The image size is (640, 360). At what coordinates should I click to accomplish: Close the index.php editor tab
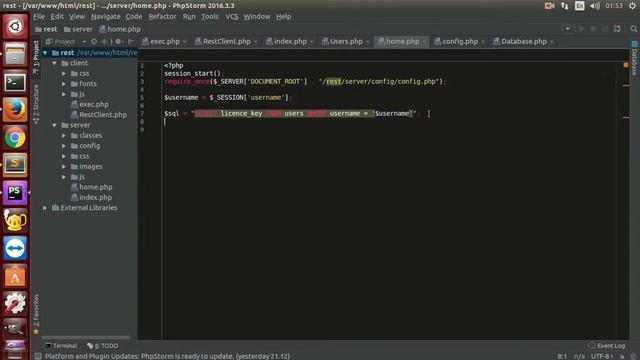pyautogui.click(x=312, y=42)
